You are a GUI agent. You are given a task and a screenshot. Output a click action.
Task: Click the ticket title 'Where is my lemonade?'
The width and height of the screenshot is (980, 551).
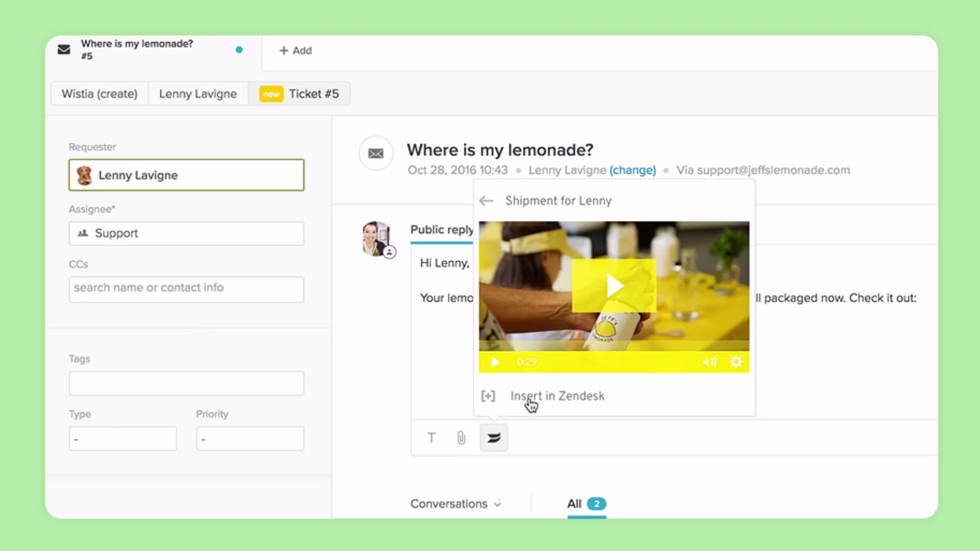pyautogui.click(x=500, y=150)
